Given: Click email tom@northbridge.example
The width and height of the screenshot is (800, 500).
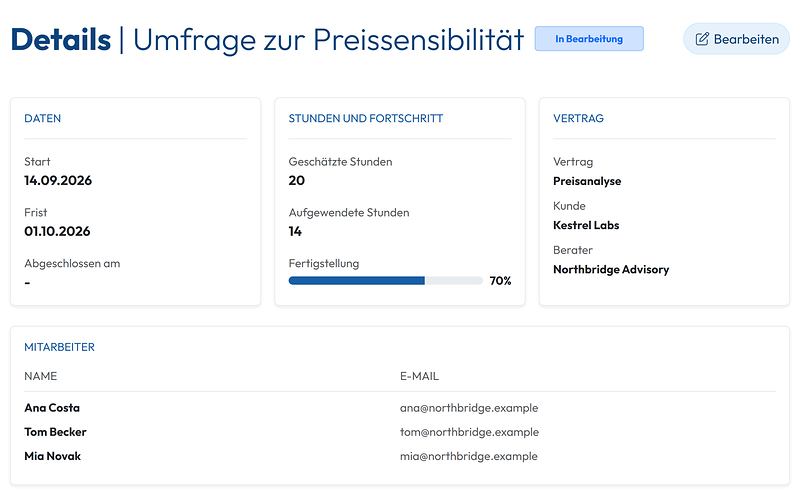Looking at the screenshot, I should point(469,432).
